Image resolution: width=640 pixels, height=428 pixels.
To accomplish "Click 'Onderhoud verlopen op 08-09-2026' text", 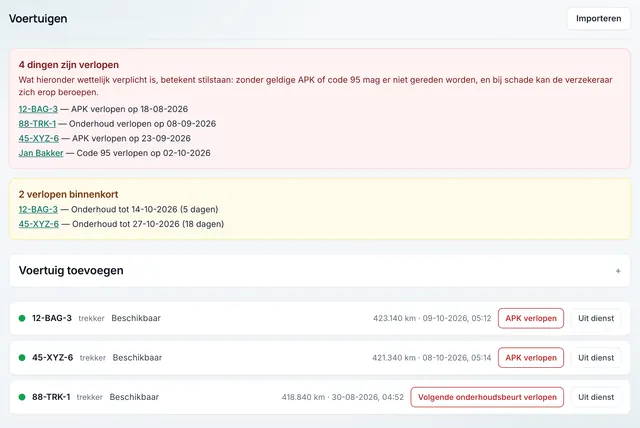I will click(x=142, y=124).
